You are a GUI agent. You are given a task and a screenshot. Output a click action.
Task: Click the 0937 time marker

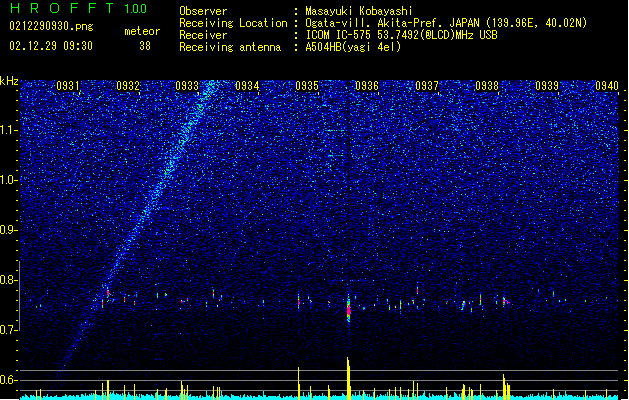[x=427, y=86]
